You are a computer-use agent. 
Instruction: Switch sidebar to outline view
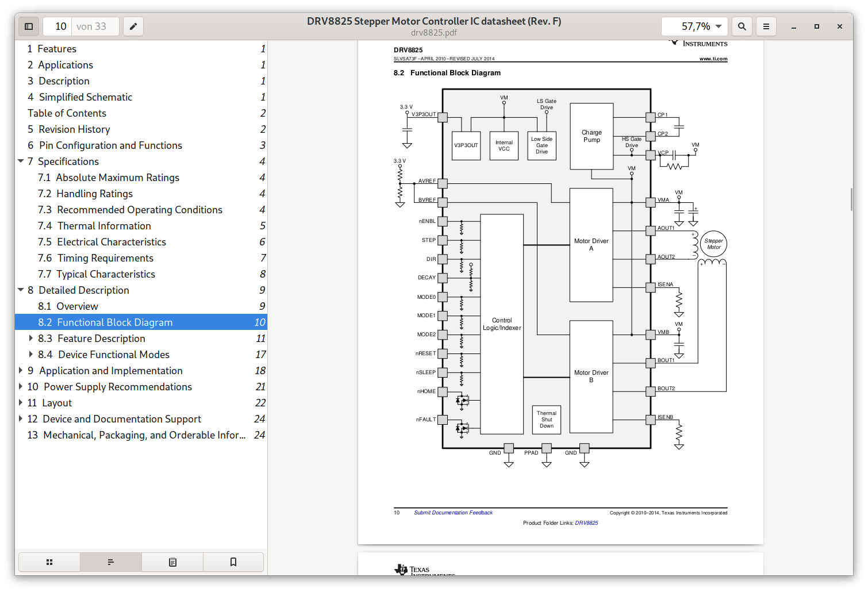111,562
